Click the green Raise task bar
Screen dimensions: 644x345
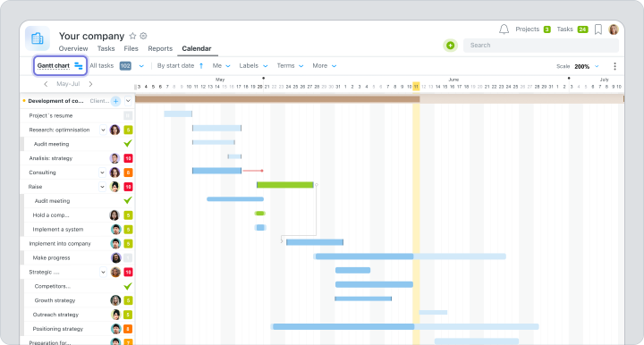click(x=285, y=185)
